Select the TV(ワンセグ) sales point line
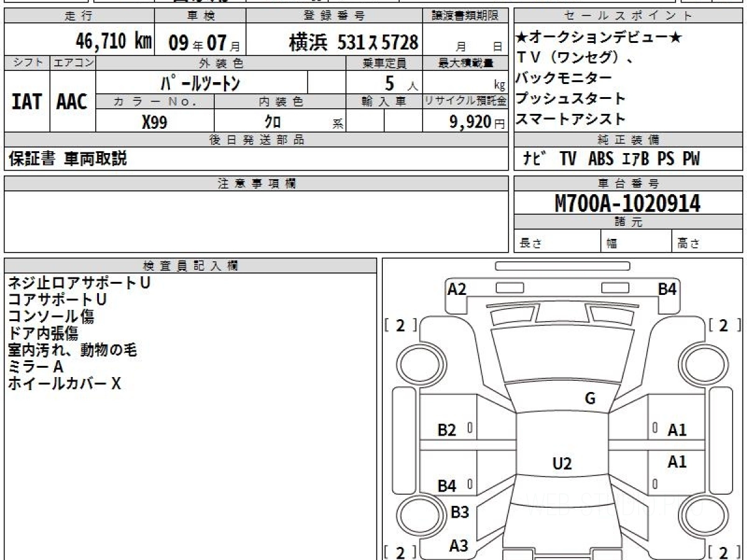Image resolution: width=747 pixels, height=560 pixels. coord(575,58)
